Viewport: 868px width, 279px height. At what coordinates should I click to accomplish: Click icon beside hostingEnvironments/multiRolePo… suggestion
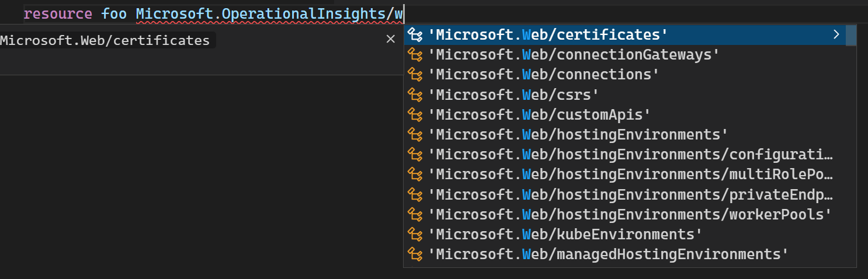coord(415,175)
